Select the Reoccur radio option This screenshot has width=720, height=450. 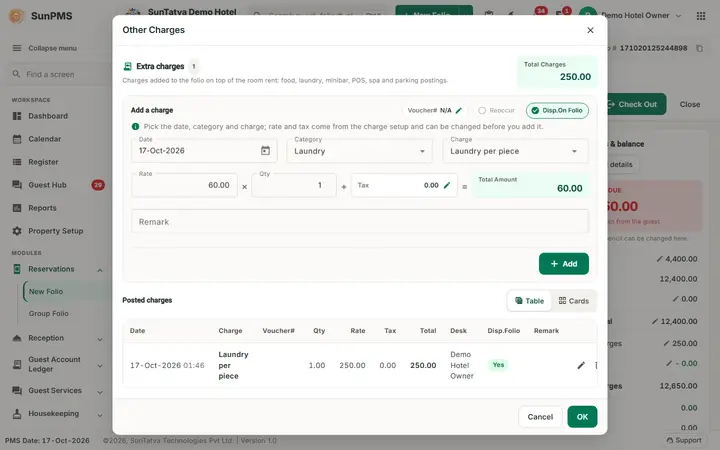coord(496,110)
